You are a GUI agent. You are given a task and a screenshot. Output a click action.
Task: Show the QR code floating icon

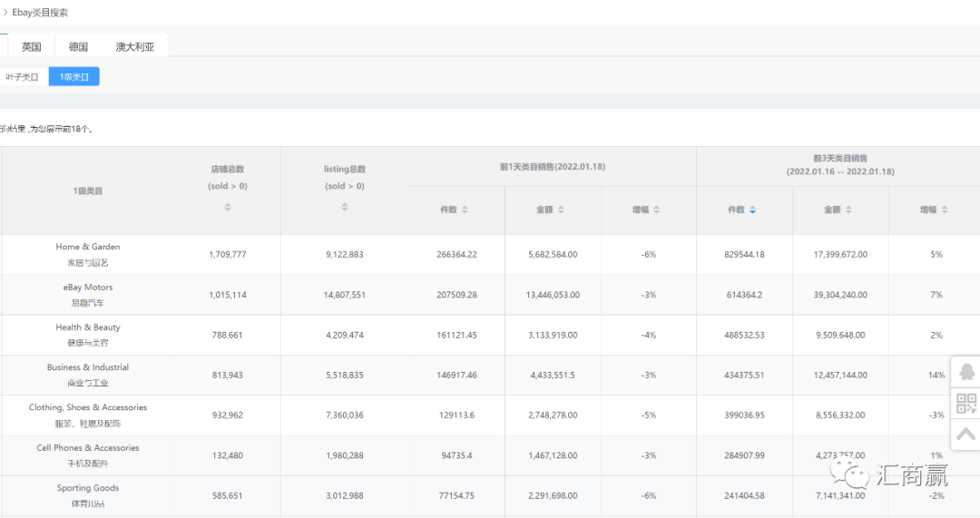pyautogui.click(x=966, y=404)
